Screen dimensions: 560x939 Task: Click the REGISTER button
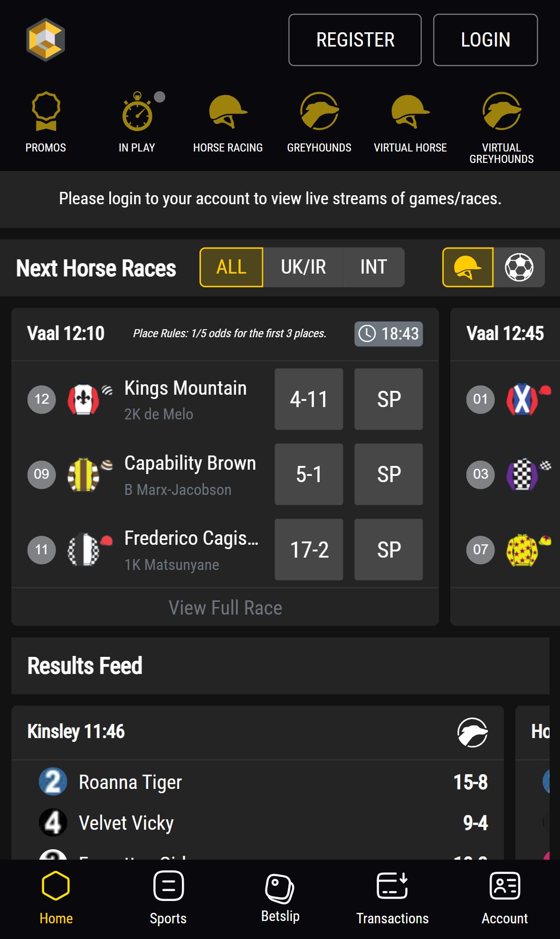click(x=355, y=40)
